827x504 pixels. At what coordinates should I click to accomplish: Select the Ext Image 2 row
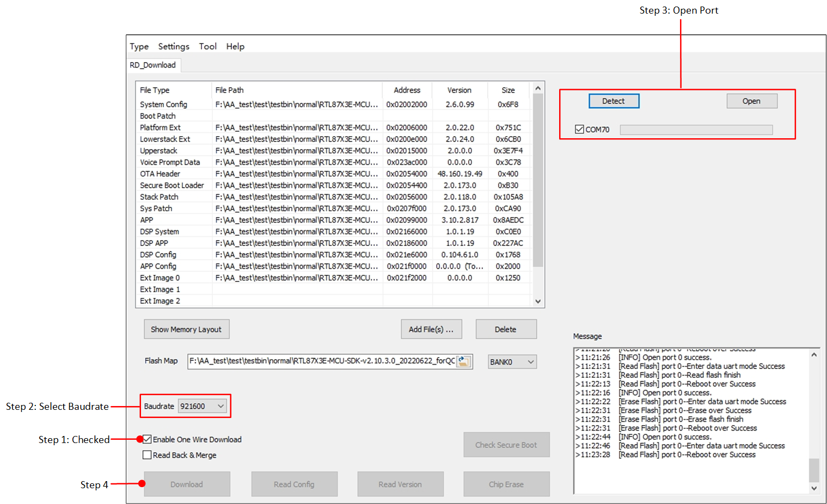[x=334, y=301]
